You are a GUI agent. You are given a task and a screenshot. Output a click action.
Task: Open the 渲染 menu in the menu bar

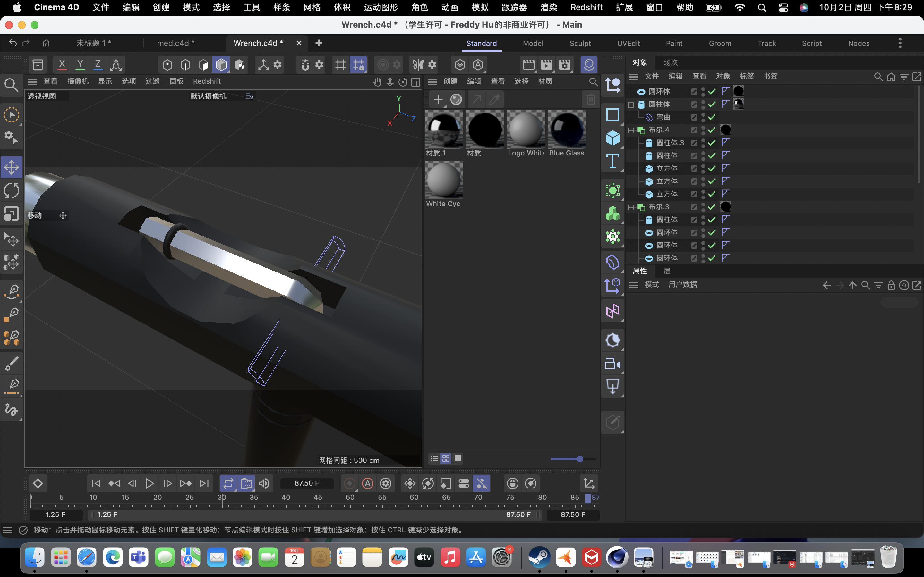(548, 7)
